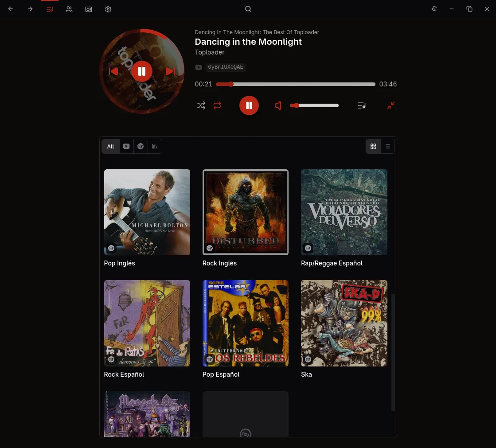Go back using the left arrow

pyautogui.click(x=11, y=9)
